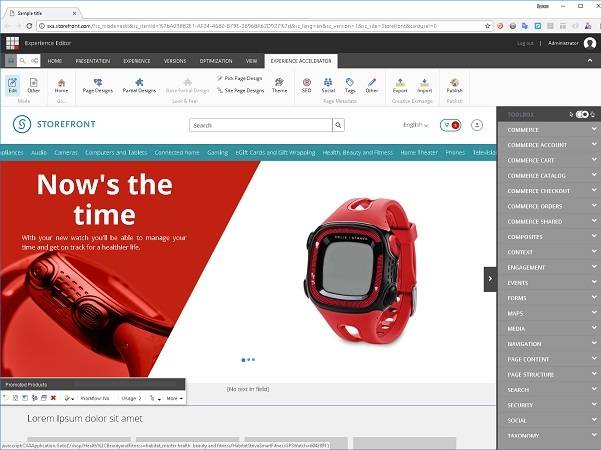Select the active carousel slide indicator dot
This screenshot has height=450, width=601.
243,359
